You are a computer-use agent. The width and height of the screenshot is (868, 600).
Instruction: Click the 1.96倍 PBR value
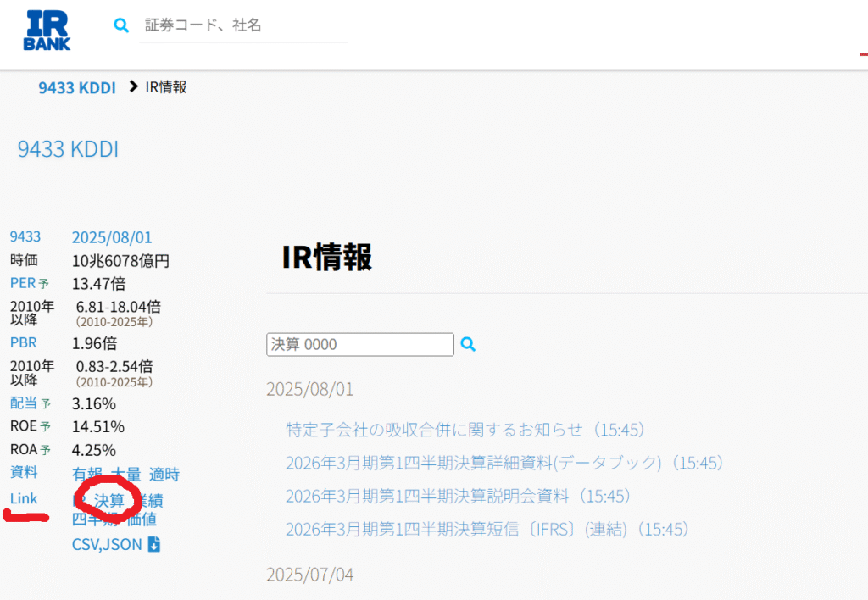[x=94, y=344]
